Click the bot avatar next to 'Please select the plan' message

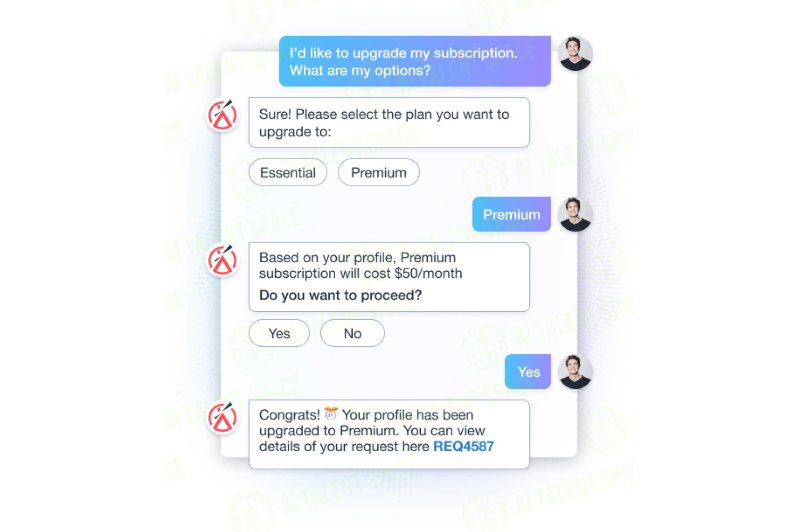[x=222, y=115]
